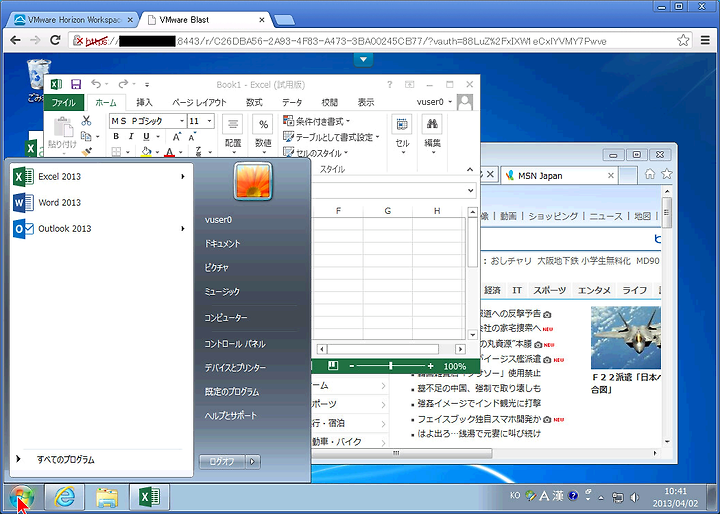Viewport: 720px width, 514px height.
Task: Click the Copy icon in Excel ribbon
Action: pos(86,136)
